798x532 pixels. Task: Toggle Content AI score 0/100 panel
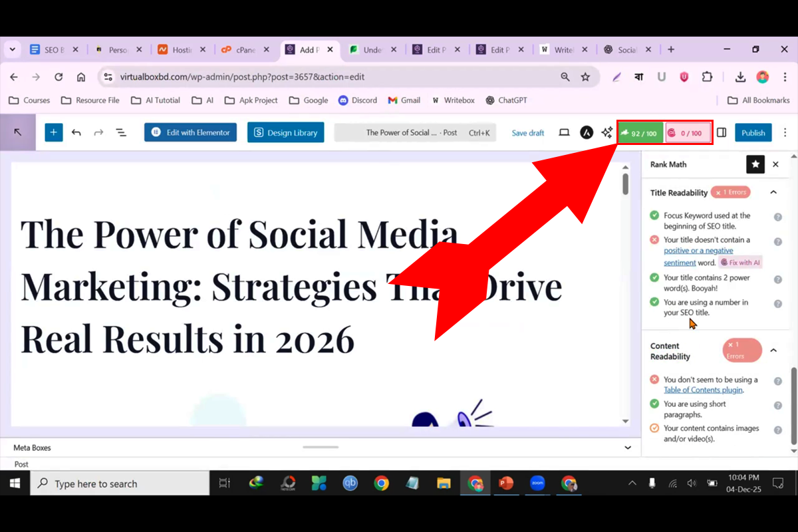[688, 133]
